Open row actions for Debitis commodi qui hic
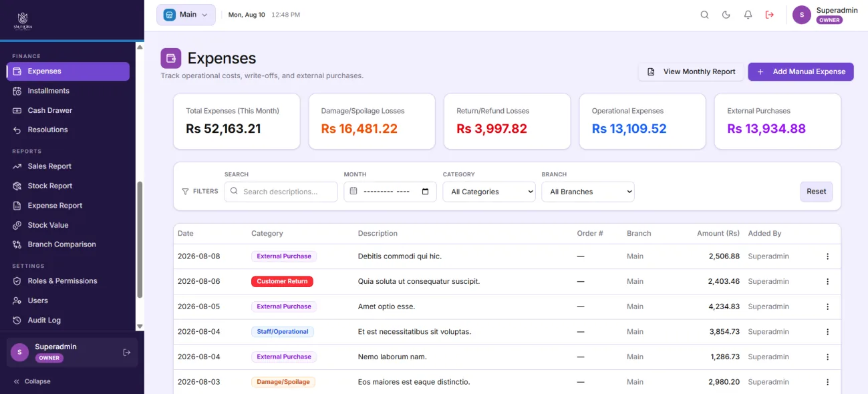The width and height of the screenshot is (868, 394). (827, 256)
